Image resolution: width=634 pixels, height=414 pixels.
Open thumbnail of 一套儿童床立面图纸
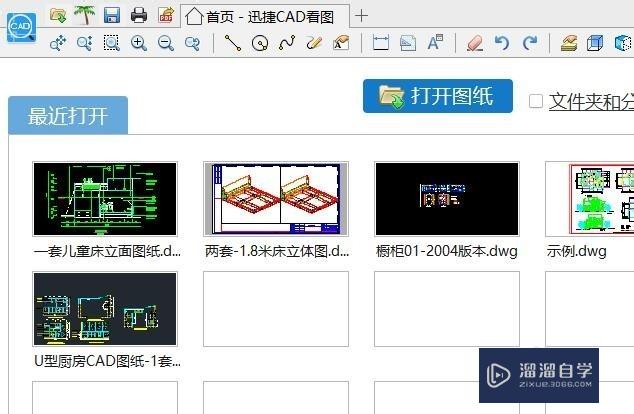[105, 199]
